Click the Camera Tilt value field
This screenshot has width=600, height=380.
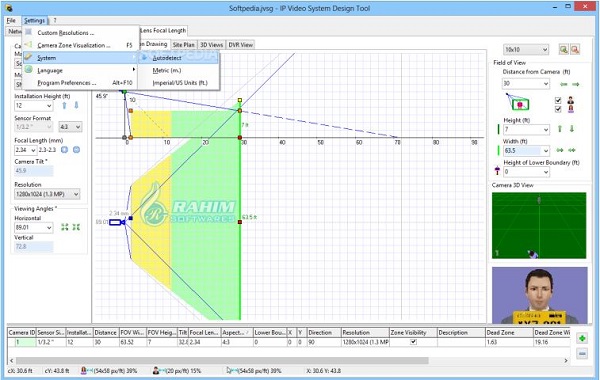(x=34, y=171)
